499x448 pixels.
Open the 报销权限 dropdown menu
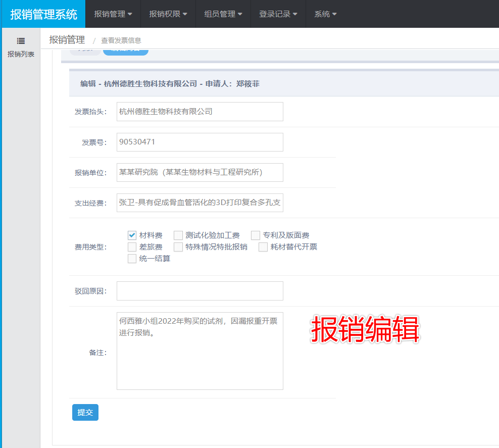click(x=168, y=14)
